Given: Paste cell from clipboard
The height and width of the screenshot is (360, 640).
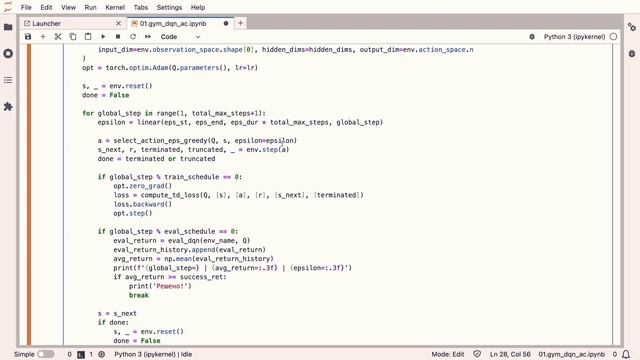Looking at the screenshot, I should point(88,37).
